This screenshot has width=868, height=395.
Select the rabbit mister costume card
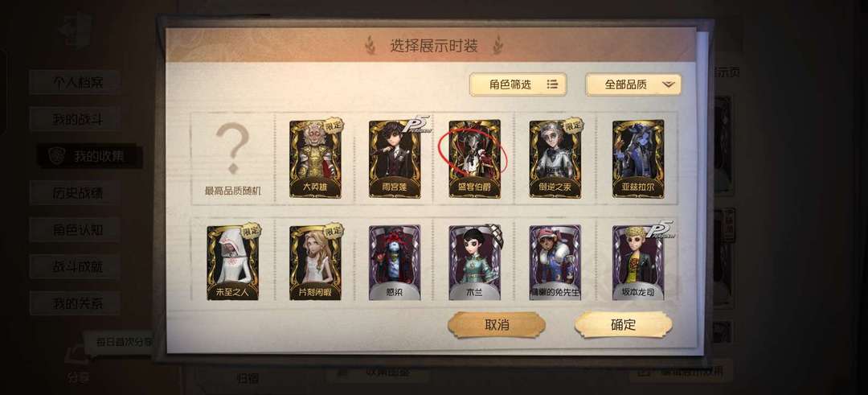pos(555,262)
